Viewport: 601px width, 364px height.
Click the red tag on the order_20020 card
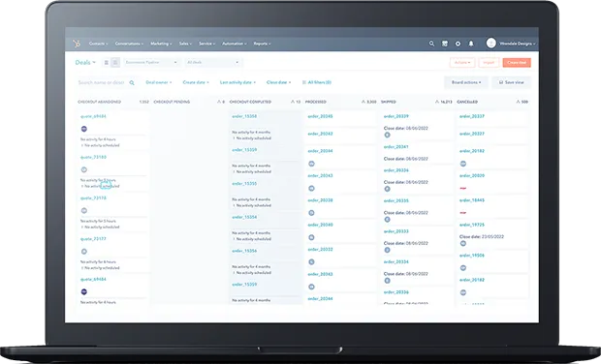[x=463, y=189]
